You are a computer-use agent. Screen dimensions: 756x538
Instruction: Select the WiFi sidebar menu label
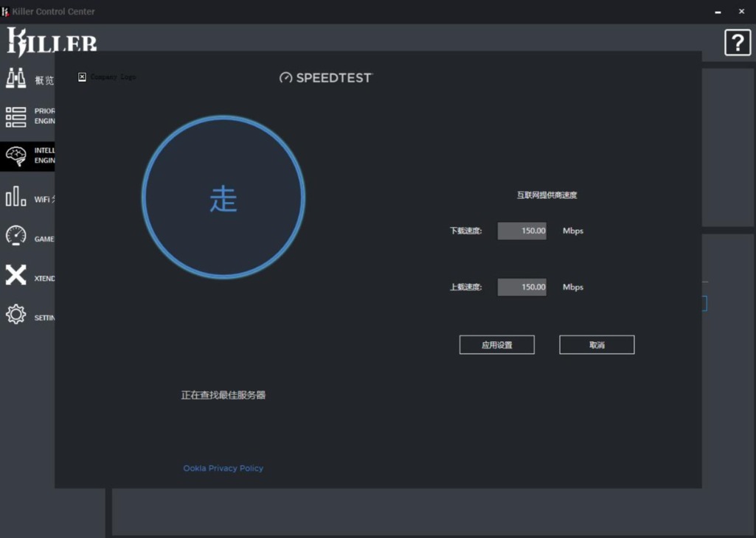[44, 200]
